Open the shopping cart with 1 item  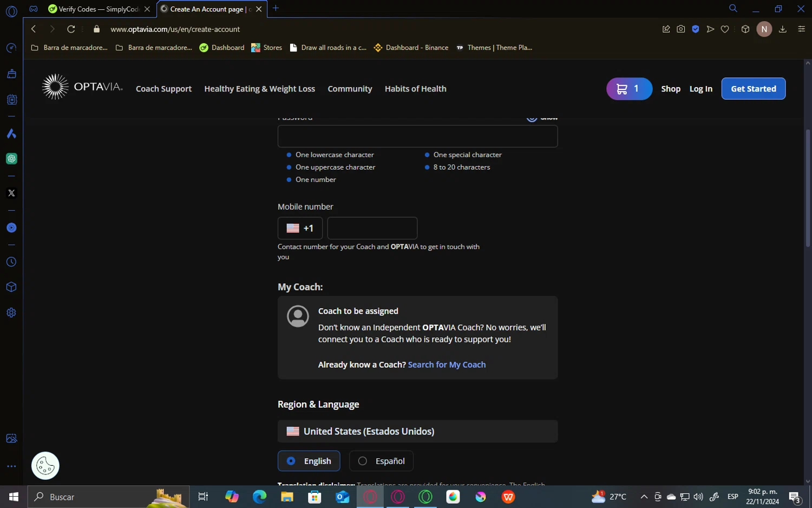pos(628,89)
